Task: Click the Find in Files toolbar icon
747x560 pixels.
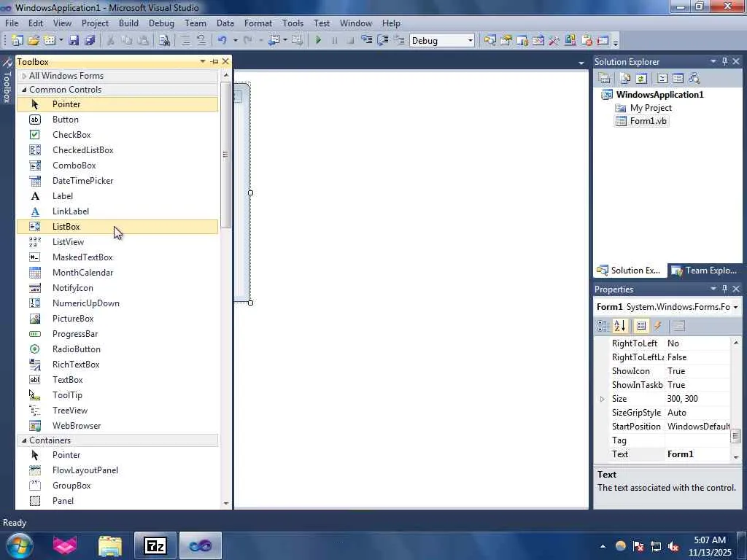Action: point(164,41)
